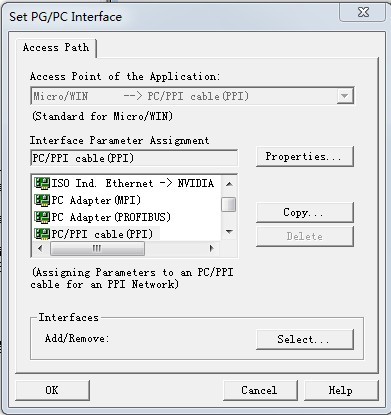
Task: Click the Interface Parameter Assignment text field
Action: [x=134, y=158]
